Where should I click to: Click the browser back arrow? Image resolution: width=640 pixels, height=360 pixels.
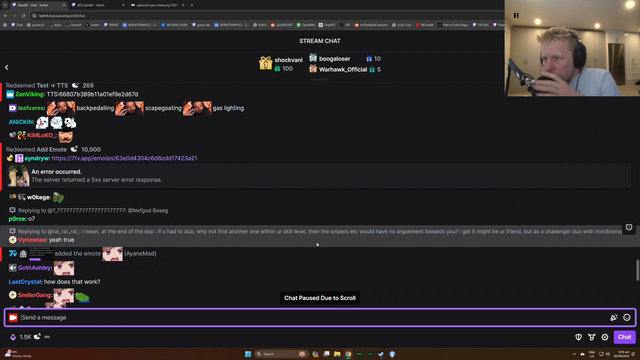click(x=5, y=16)
